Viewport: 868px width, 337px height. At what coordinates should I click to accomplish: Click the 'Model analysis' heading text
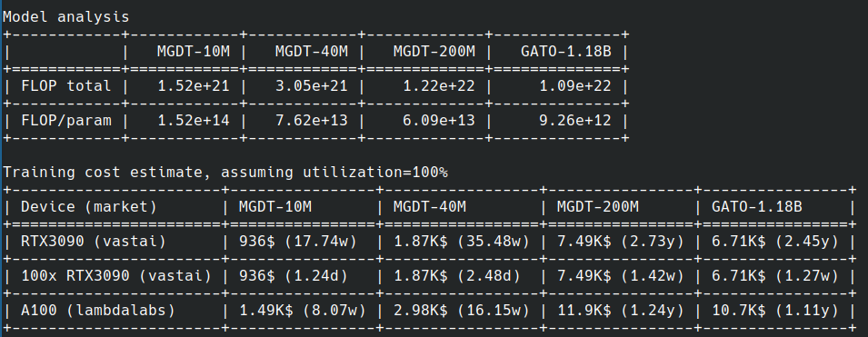point(65,17)
